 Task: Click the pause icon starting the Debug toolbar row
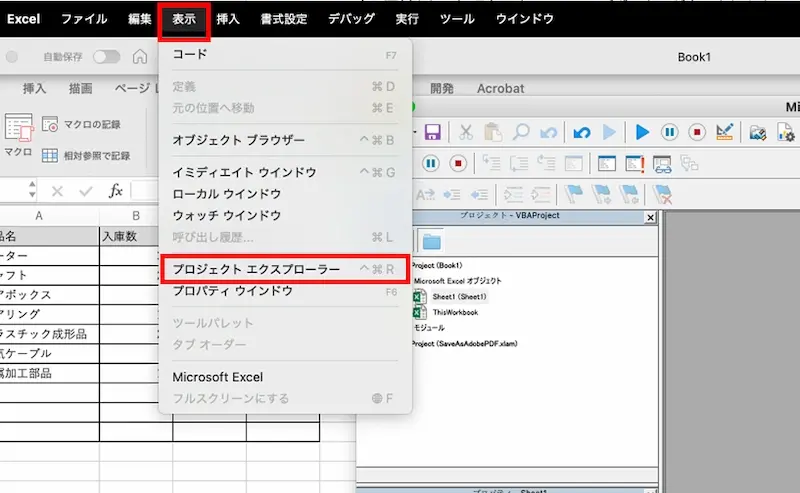pos(431,163)
